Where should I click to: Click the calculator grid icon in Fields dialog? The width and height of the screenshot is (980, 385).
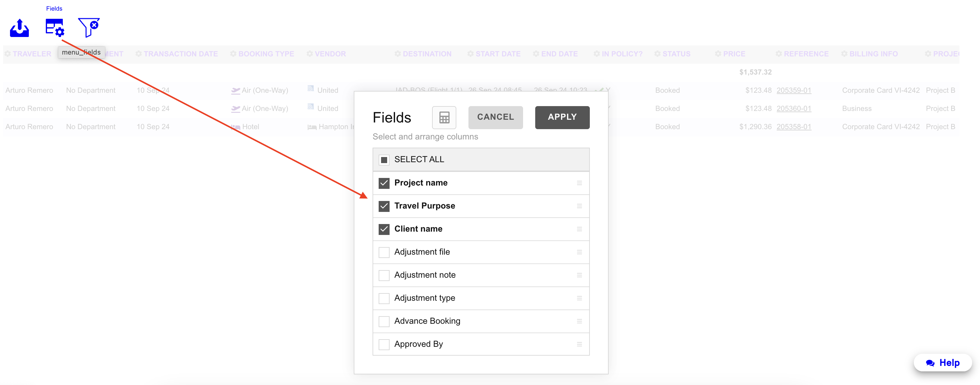pyautogui.click(x=444, y=117)
